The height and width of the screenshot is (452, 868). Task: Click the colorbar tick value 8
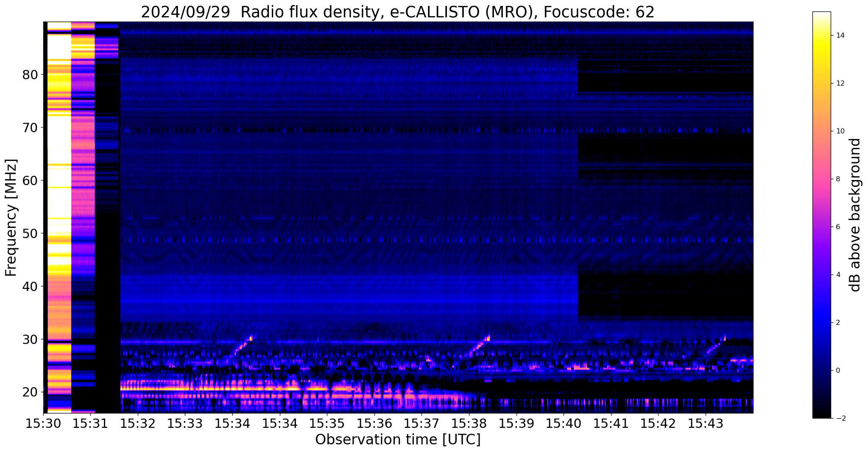[837, 179]
